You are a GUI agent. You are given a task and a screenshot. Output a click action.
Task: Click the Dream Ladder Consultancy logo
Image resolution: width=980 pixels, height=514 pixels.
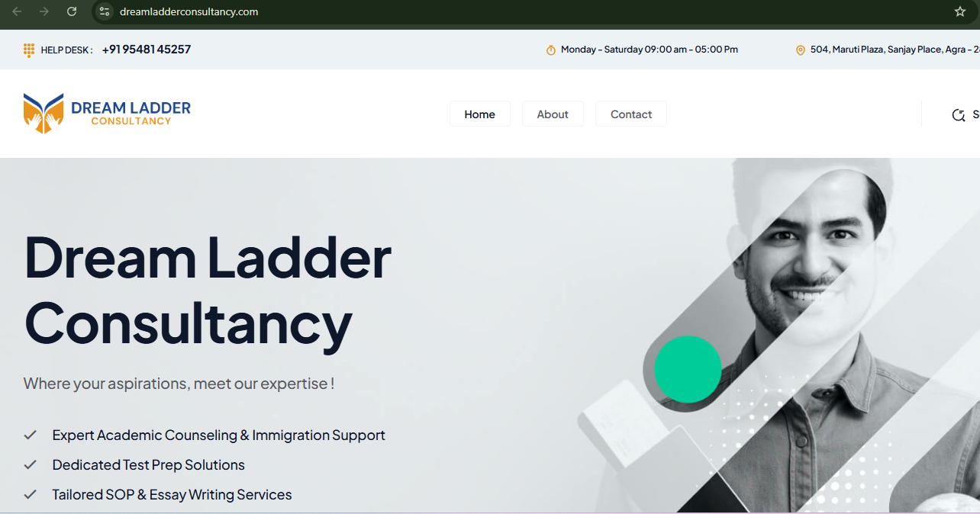[x=107, y=113]
